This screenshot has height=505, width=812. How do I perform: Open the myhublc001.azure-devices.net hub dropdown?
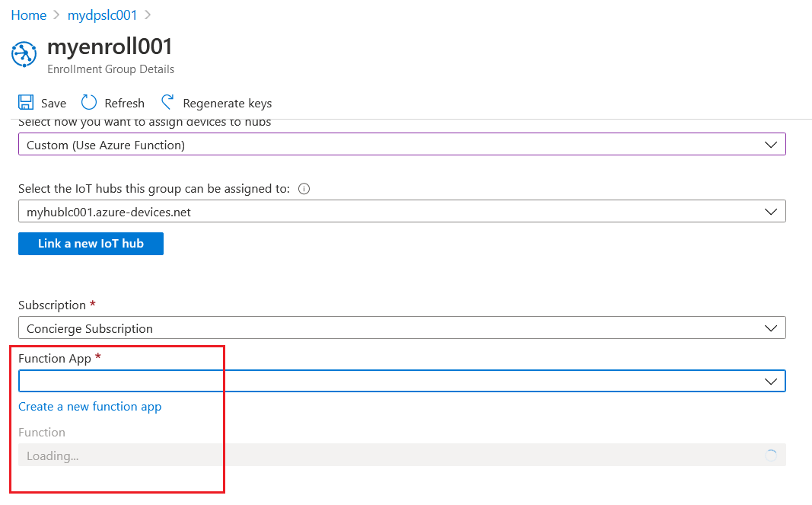(x=402, y=211)
